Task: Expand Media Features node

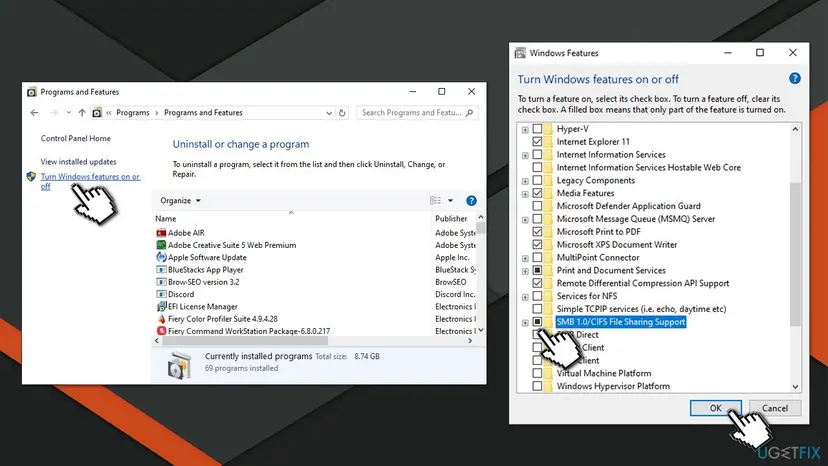Action: click(x=525, y=194)
